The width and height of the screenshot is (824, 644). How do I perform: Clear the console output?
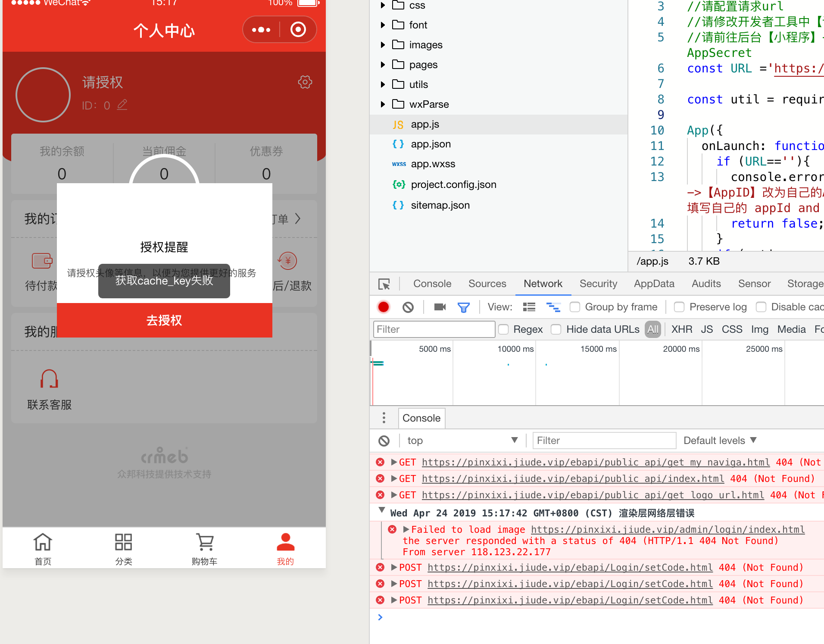point(384,441)
